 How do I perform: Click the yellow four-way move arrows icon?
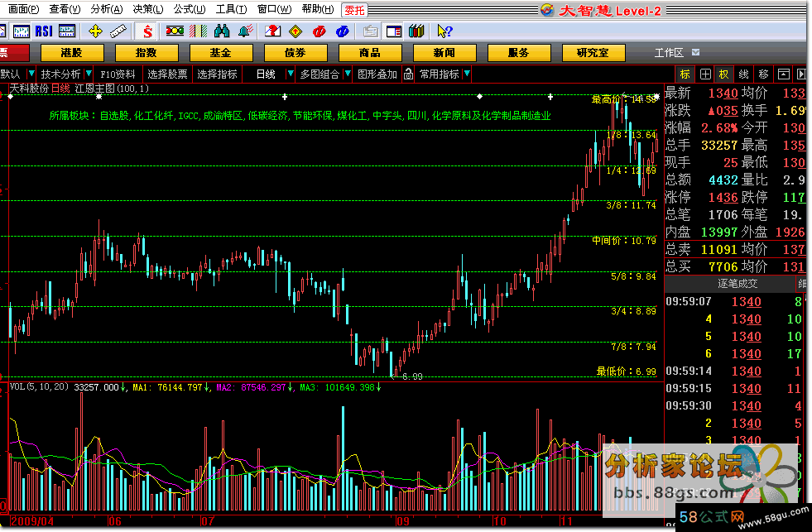click(96, 31)
